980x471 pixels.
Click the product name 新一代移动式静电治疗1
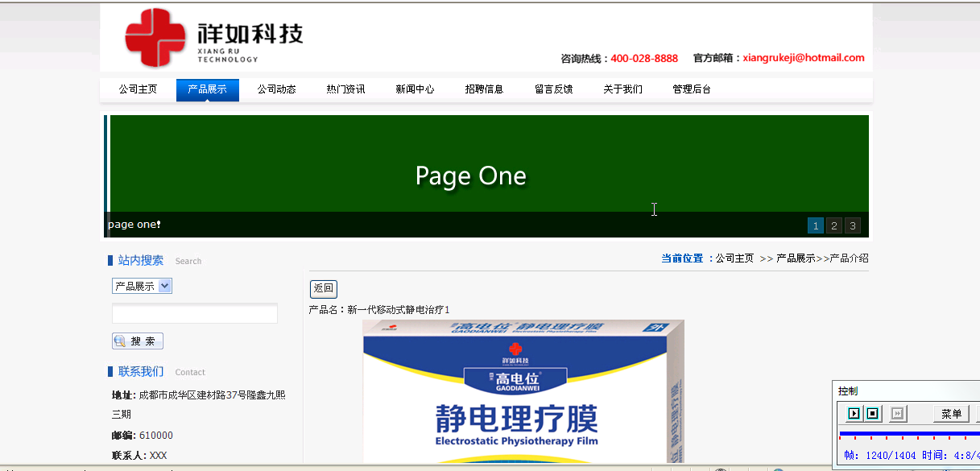399,309
